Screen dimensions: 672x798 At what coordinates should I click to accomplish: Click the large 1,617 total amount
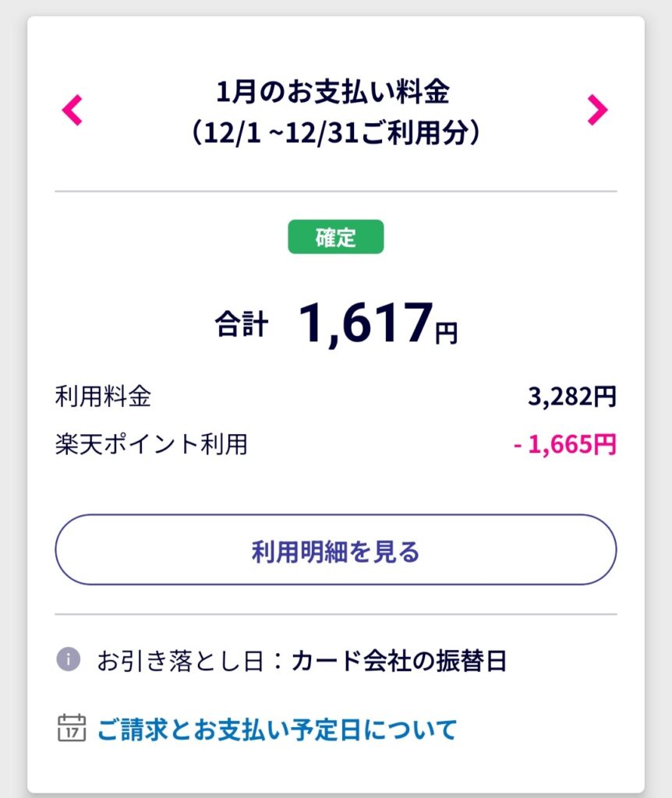click(365, 322)
